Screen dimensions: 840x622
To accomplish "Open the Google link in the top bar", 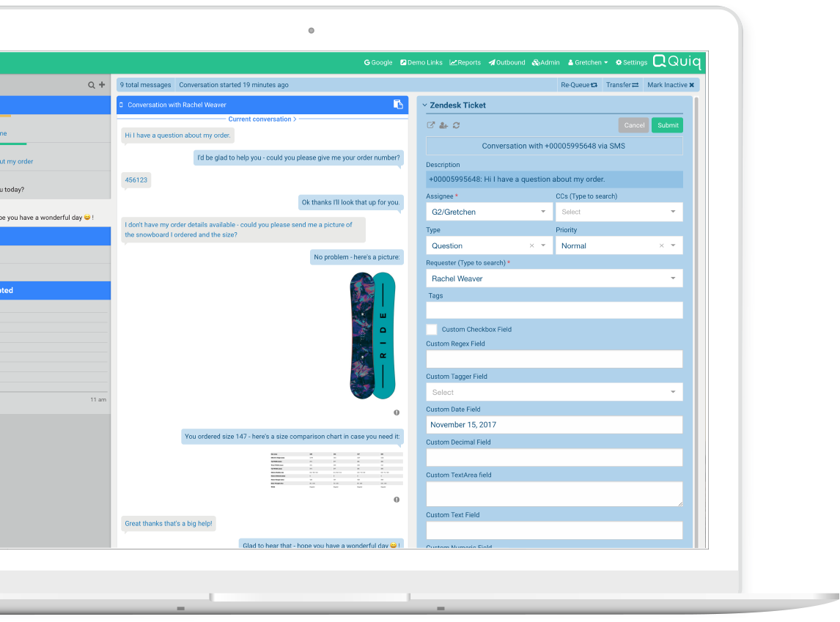I will [x=378, y=62].
